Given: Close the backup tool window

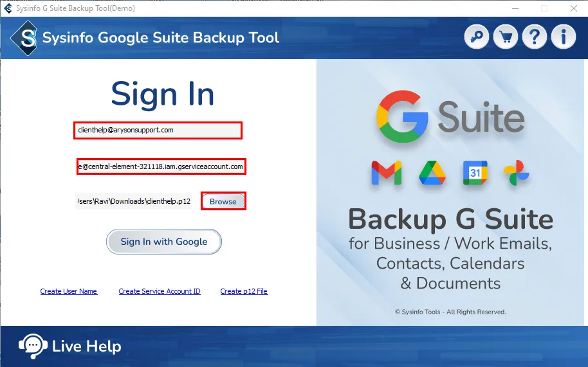Looking at the screenshot, I should (574, 8).
